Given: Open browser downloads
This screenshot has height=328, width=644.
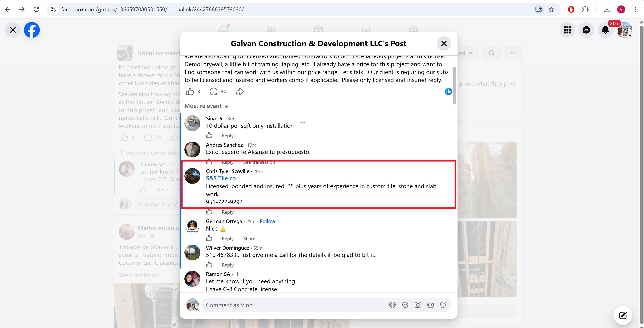Looking at the screenshot, I should (x=607, y=9).
